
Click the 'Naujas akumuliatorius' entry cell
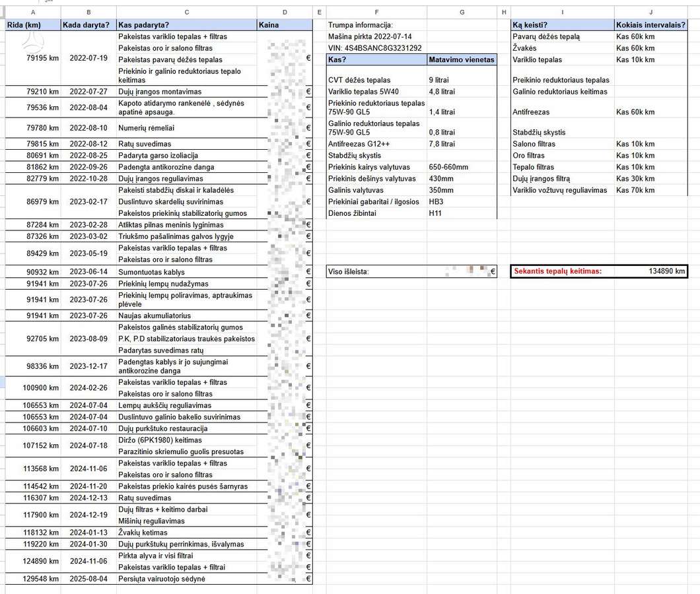(187, 315)
